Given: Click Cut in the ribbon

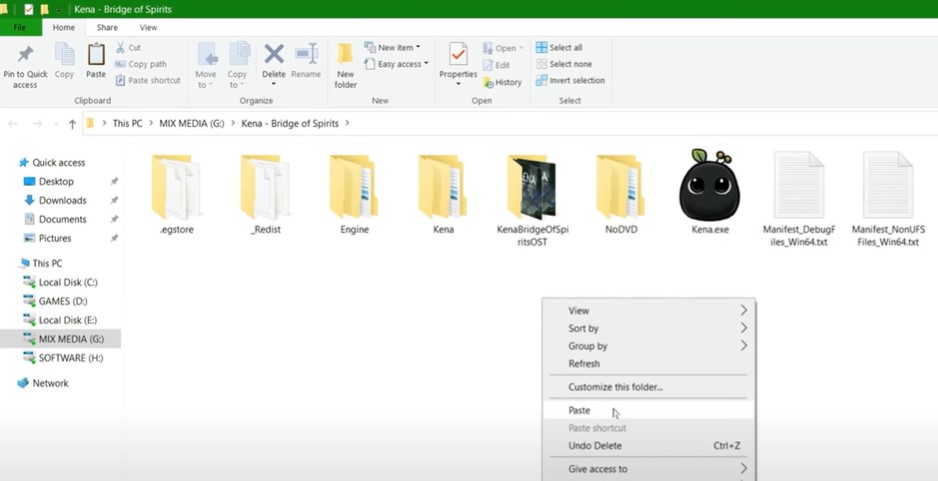Looking at the screenshot, I should [128, 47].
